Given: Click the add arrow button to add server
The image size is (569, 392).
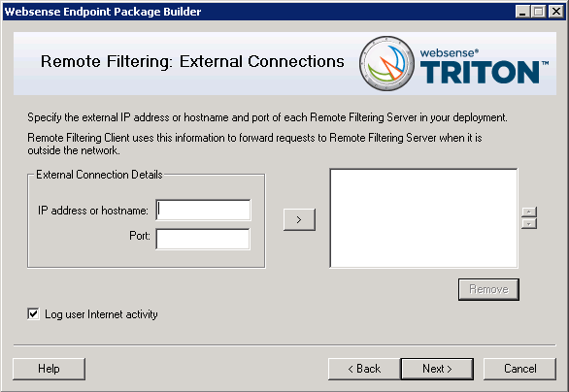Looking at the screenshot, I should pos(299,219).
